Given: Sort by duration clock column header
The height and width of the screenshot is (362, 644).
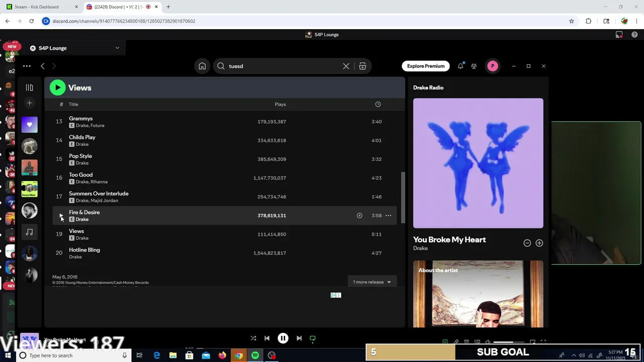Looking at the screenshot, I should pyautogui.click(x=378, y=104).
